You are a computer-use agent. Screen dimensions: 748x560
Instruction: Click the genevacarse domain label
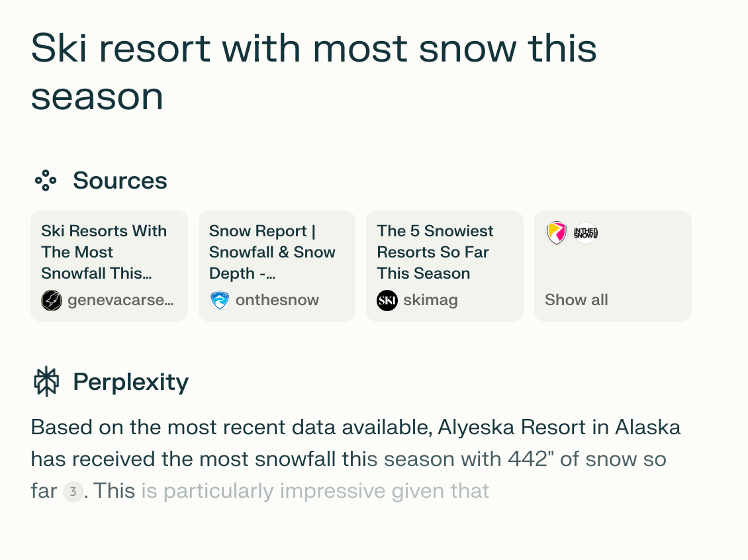[120, 300]
